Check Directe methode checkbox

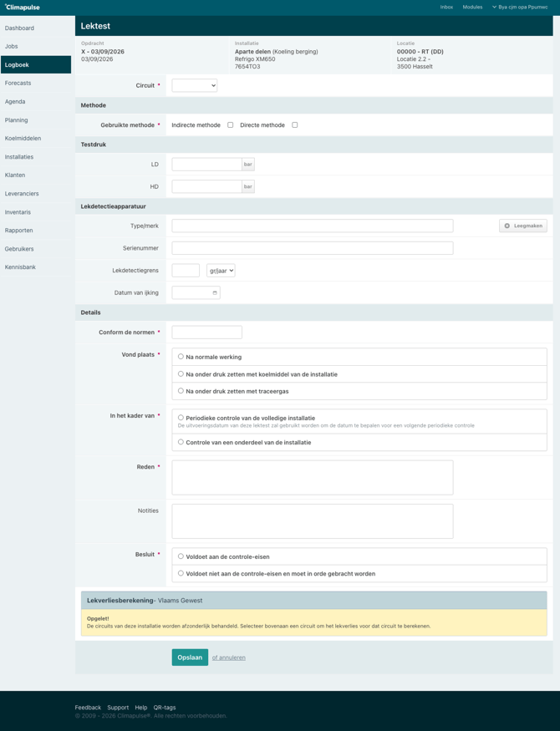[295, 125]
